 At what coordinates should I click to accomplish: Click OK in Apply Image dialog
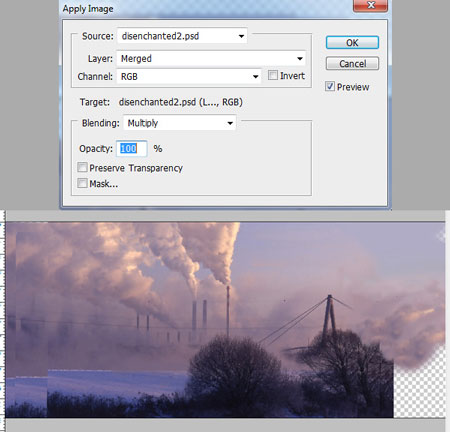[x=352, y=43]
